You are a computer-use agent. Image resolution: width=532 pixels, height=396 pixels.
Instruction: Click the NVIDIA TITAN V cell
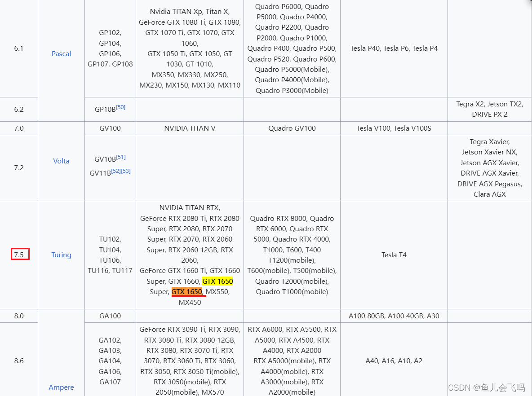[x=190, y=128]
